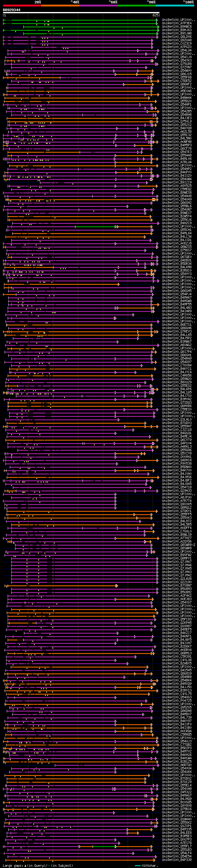
Task: Select hit UniRef100_B9SJW8
Action: point(177,33)
